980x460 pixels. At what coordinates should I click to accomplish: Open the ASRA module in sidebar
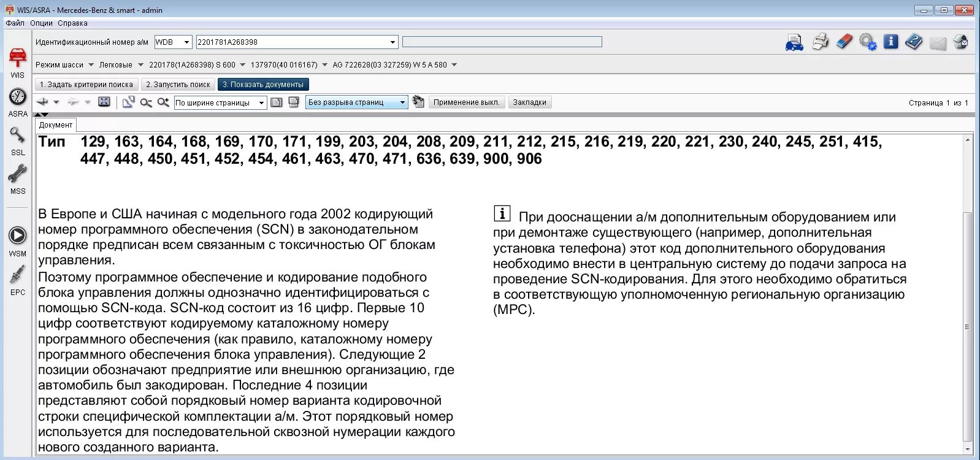(x=17, y=102)
